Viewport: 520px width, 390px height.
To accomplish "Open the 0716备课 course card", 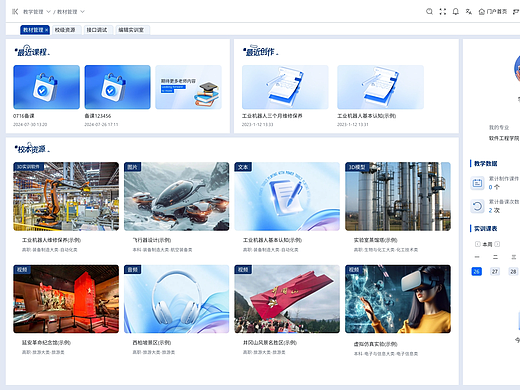I will click(46, 87).
